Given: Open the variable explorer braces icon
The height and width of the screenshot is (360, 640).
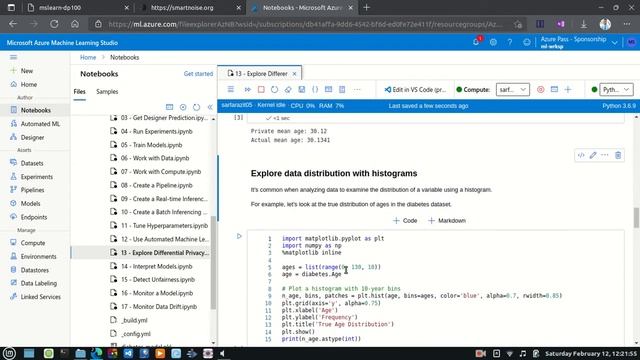Looking at the screenshot, I should pos(315,89).
